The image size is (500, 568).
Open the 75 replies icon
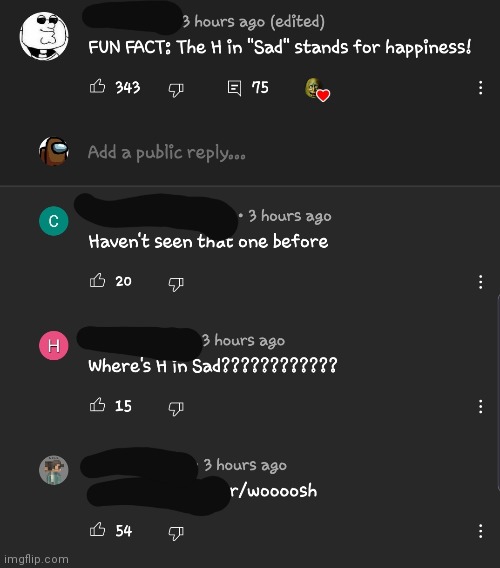[x=234, y=88]
